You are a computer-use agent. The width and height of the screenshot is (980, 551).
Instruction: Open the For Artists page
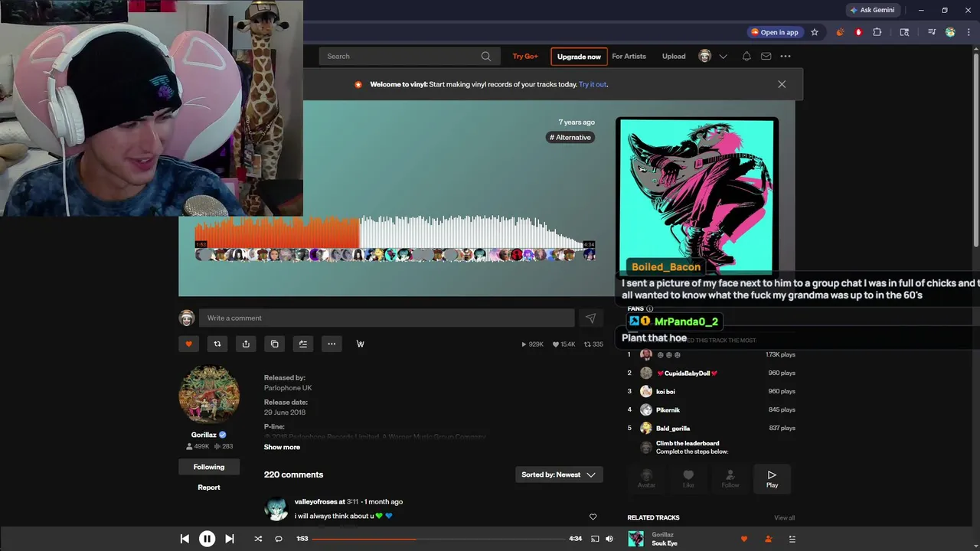coord(629,56)
